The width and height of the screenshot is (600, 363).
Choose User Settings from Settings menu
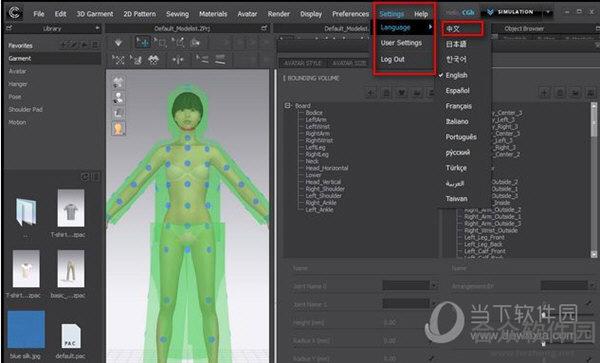coord(401,43)
